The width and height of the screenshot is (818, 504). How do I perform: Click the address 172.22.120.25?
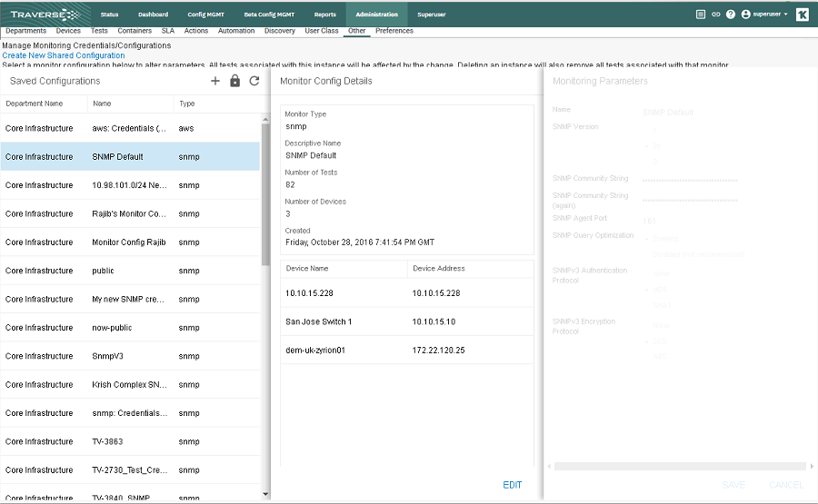[438, 351]
